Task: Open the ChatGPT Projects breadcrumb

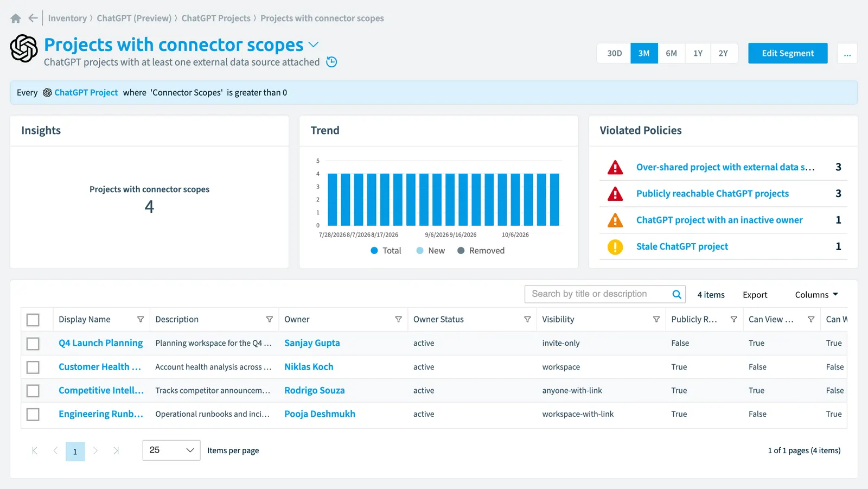Action: pyautogui.click(x=216, y=18)
